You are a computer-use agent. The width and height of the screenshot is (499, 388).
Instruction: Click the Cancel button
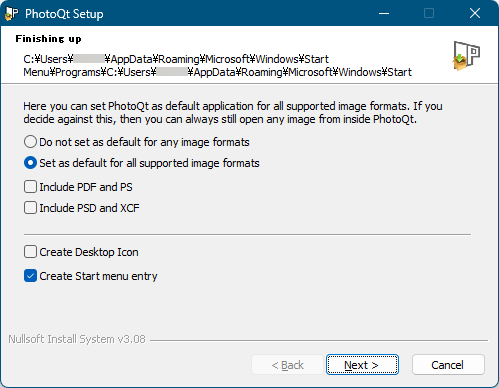pos(448,365)
